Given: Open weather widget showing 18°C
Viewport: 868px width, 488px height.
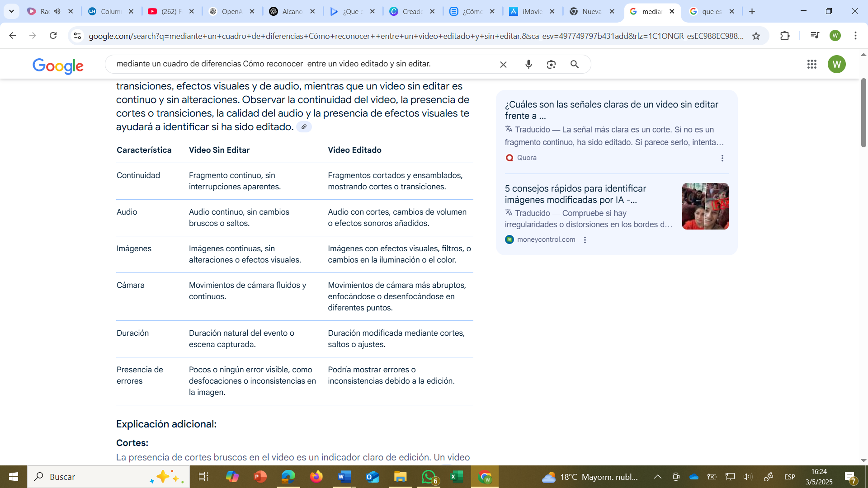Looking at the screenshot, I should tap(590, 477).
